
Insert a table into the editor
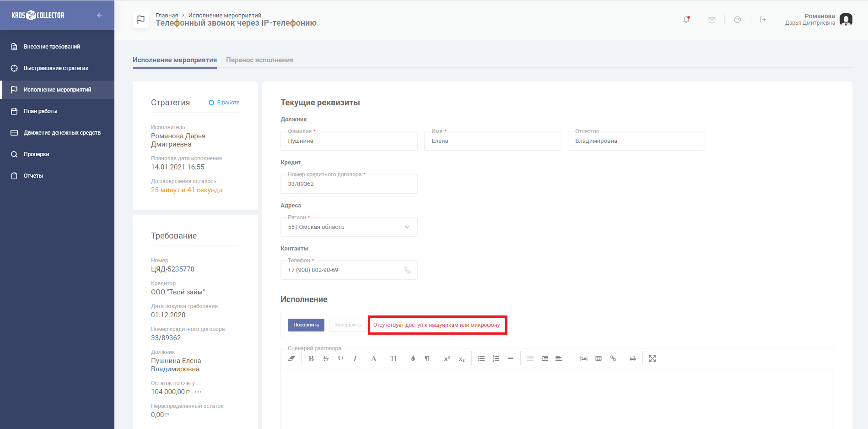pos(598,358)
